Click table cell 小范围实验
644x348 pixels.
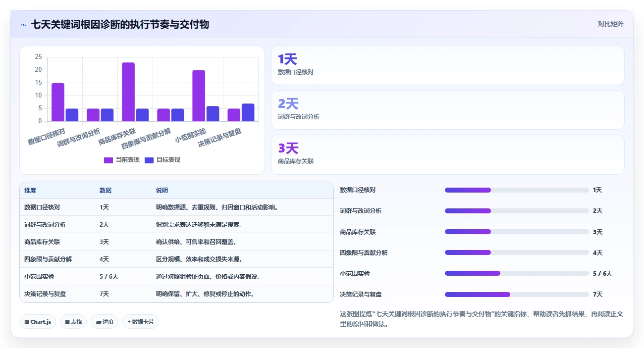tap(39, 277)
